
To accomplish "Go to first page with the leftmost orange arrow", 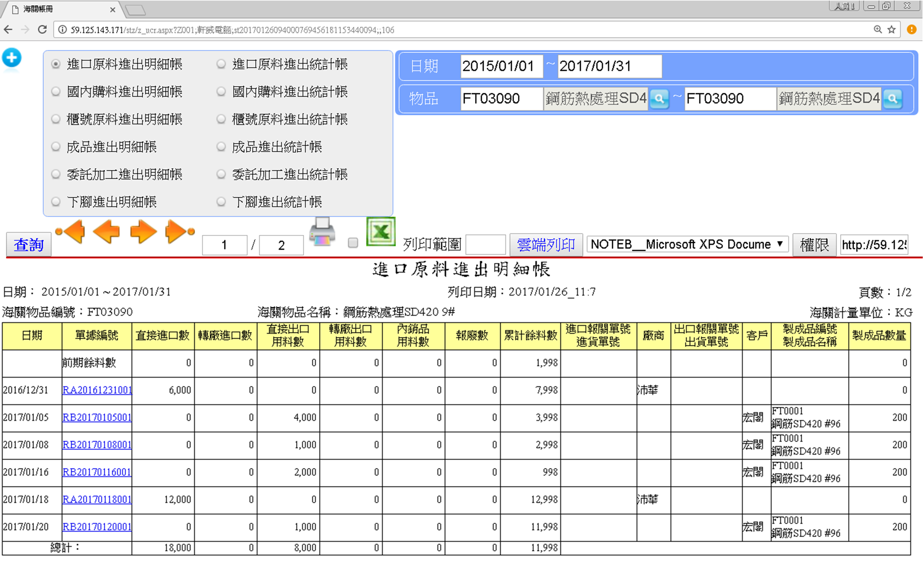I will [70, 232].
